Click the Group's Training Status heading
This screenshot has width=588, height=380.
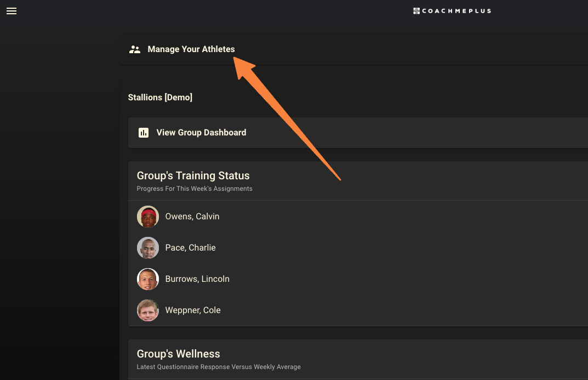tap(193, 175)
